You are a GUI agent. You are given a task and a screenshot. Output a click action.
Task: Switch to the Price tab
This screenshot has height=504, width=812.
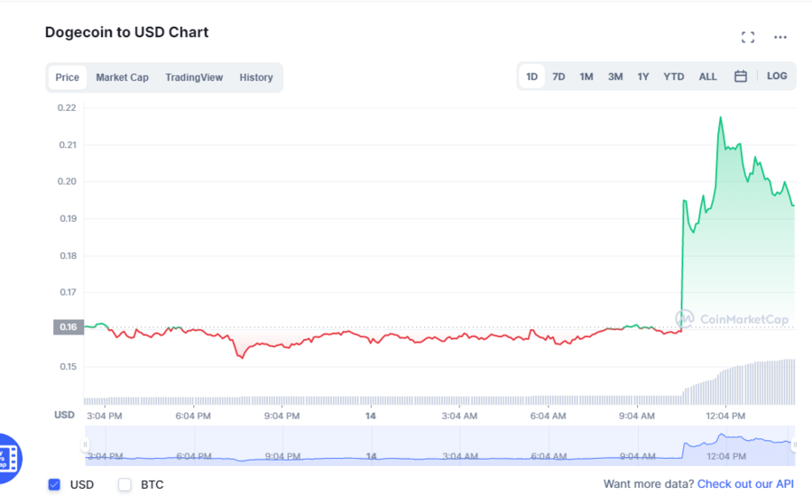(68, 78)
